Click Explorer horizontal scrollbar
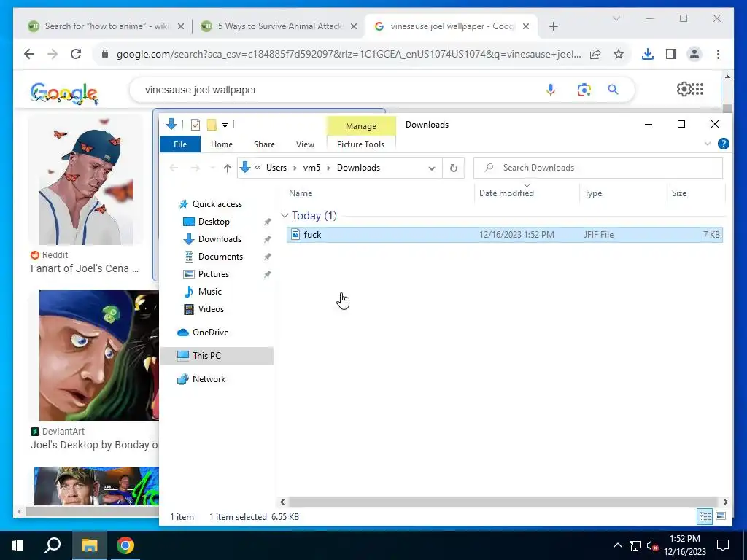 [x=503, y=502]
